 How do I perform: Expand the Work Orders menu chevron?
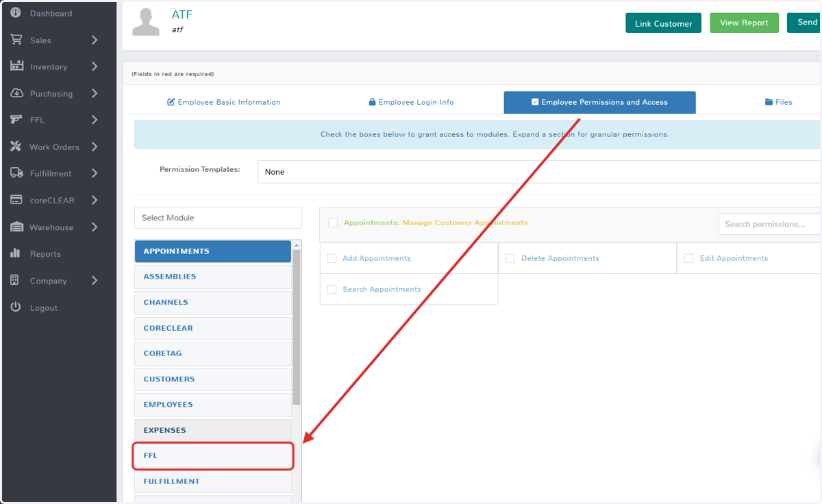(x=95, y=147)
